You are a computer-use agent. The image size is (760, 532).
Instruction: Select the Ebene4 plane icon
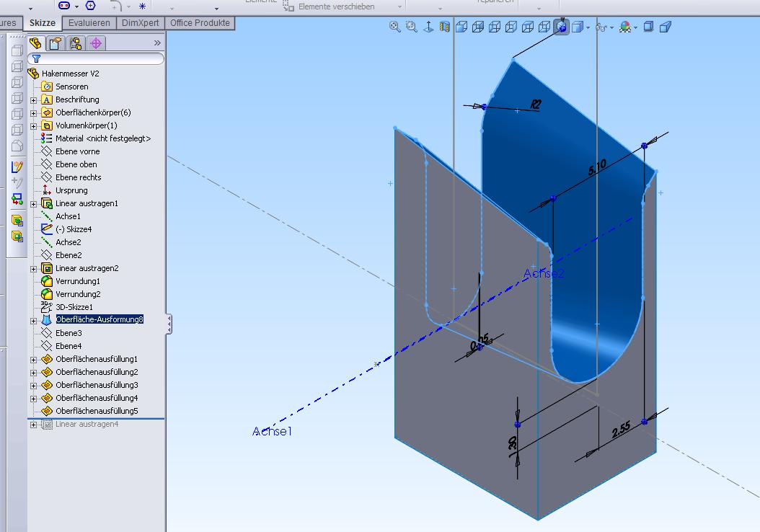coord(47,346)
